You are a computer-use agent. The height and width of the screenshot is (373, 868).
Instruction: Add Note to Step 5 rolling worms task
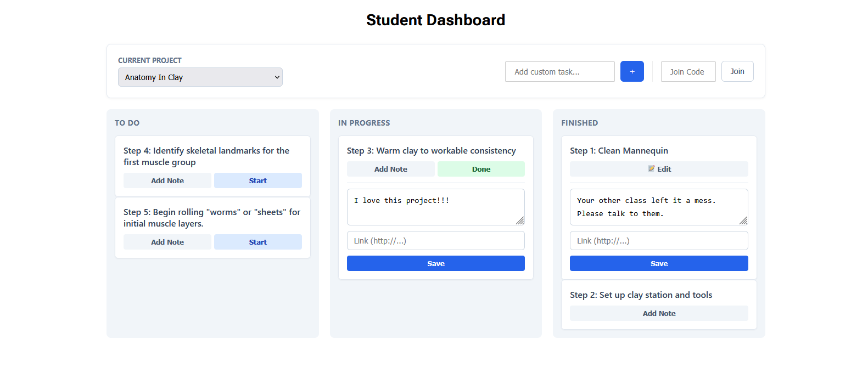point(167,242)
